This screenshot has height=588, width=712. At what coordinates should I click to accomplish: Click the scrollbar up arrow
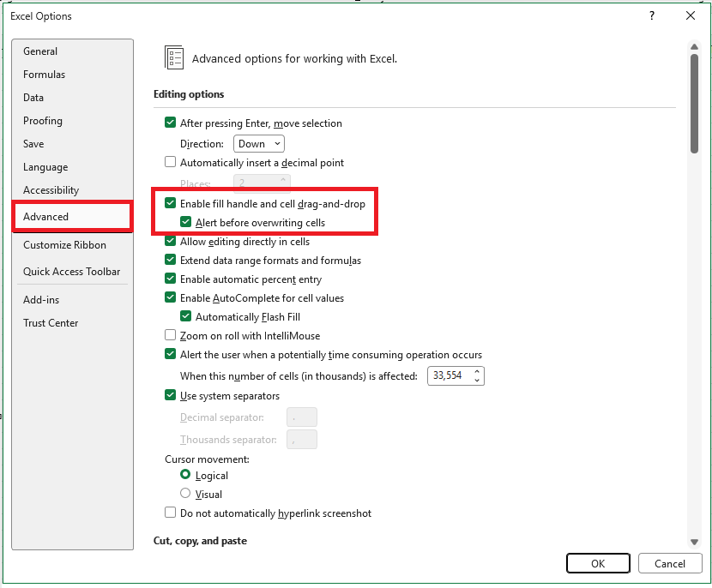click(x=694, y=47)
